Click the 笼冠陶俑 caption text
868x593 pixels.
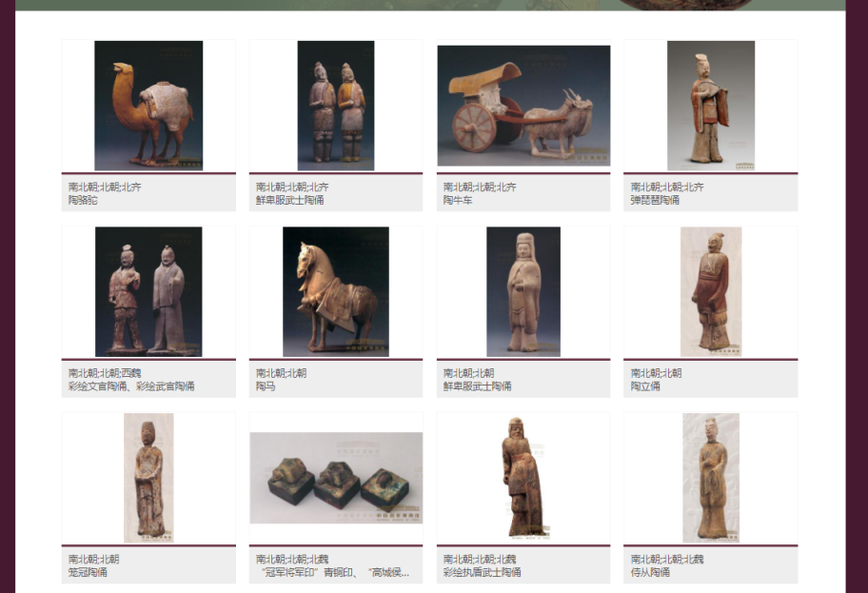(x=88, y=573)
